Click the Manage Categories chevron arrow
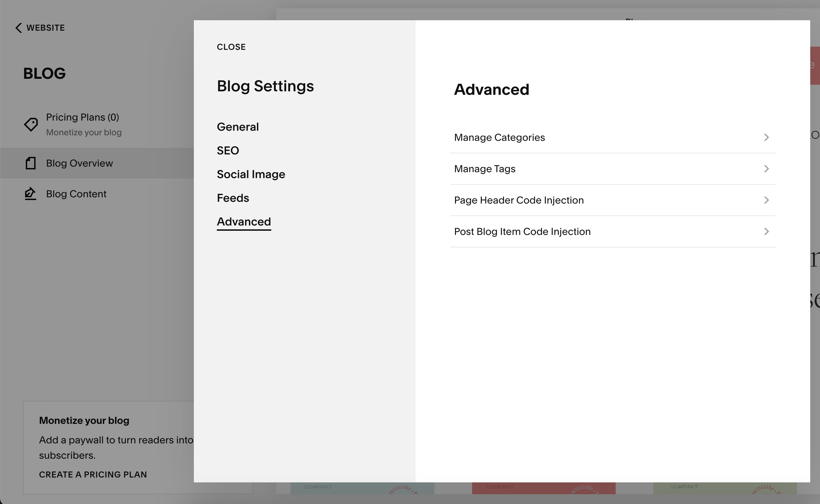Image resolution: width=820 pixels, height=504 pixels. (x=766, y=137)
